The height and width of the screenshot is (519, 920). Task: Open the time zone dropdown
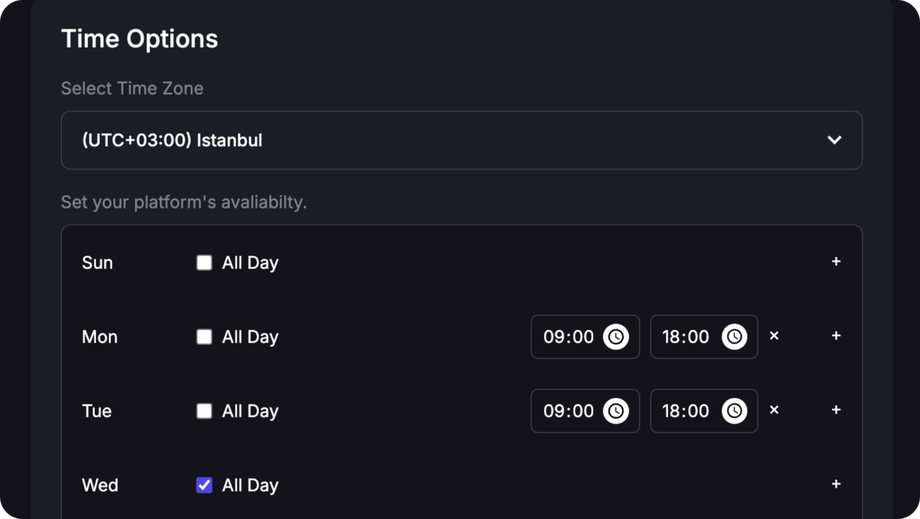coord(460,140)
